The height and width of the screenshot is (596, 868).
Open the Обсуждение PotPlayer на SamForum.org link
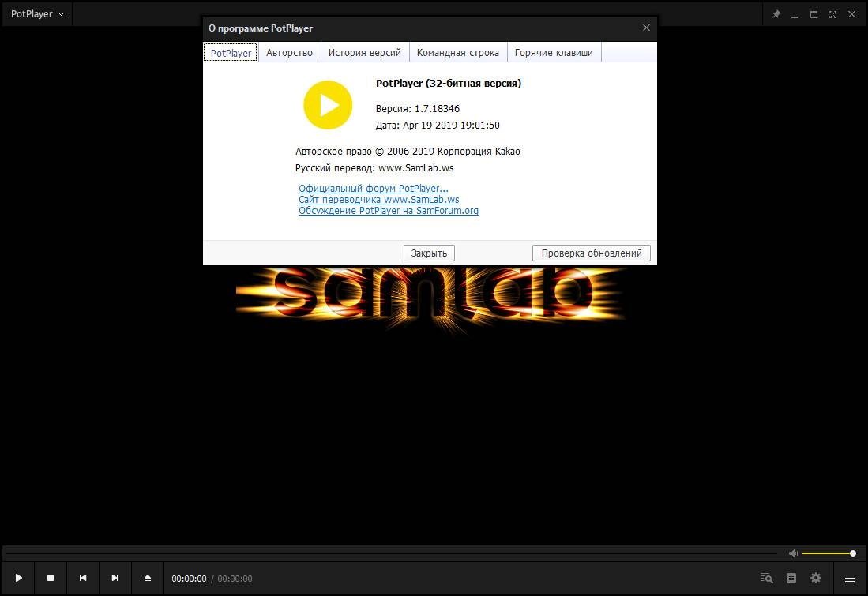(389, 210)
